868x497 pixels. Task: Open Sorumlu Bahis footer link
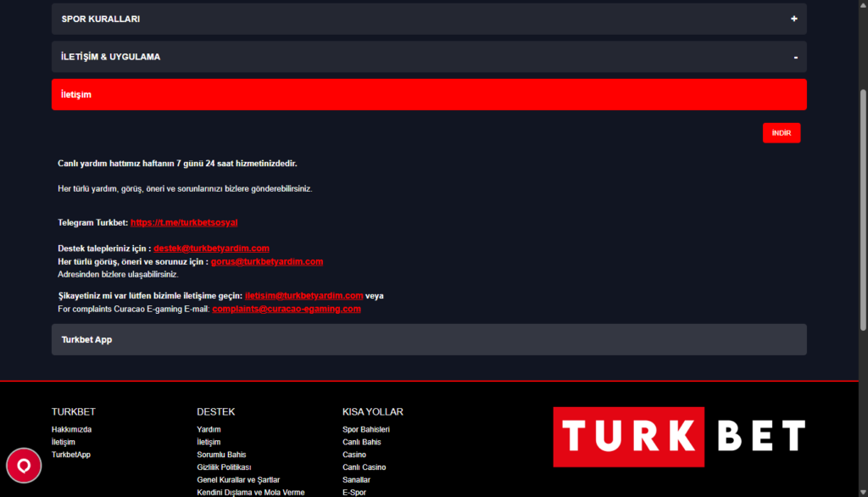(221, 455)
